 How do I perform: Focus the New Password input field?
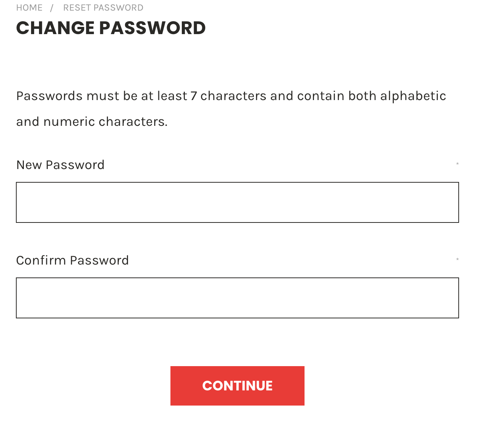click(x=237, y=202)
